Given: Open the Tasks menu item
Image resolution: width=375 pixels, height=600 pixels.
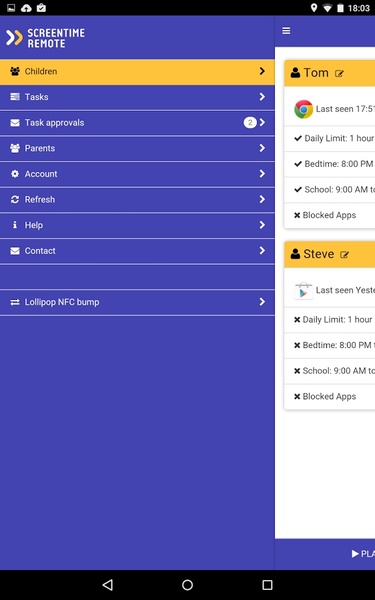Looking at the screenshot, I should click(137, 97).
